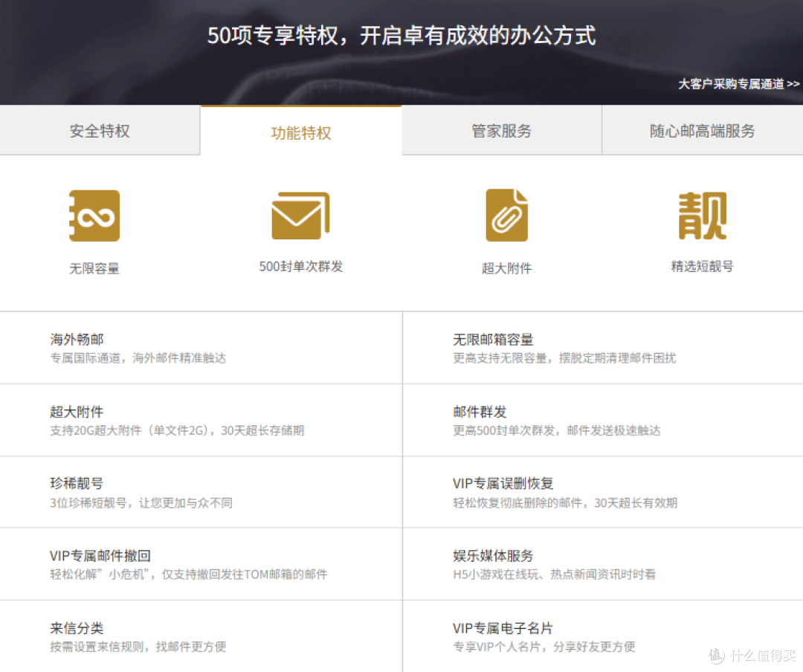Select the 功能特权 tab
Image resolution: width=803 pixels, height=672 pixels.
tap(300, 132)
